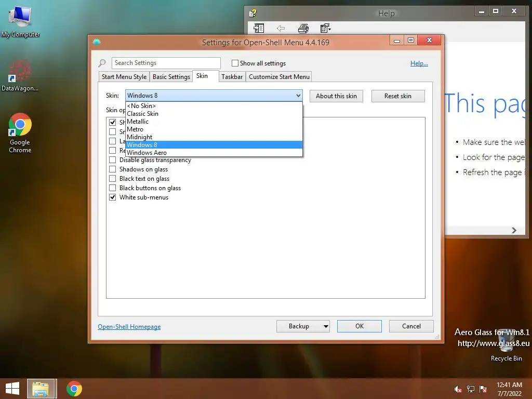Open Recycle Bin on desktop
Image resolution: width=532 pixels, height=399 pixels.
506,345
